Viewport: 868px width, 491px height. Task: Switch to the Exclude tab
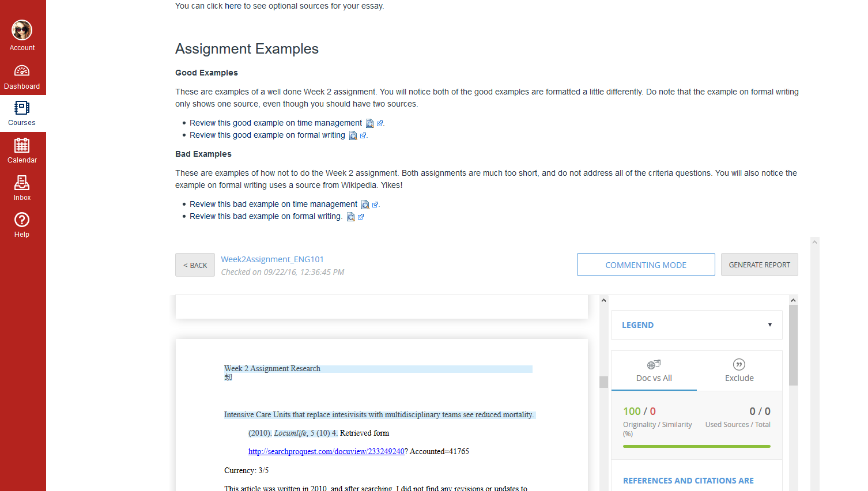coord(738,377)
